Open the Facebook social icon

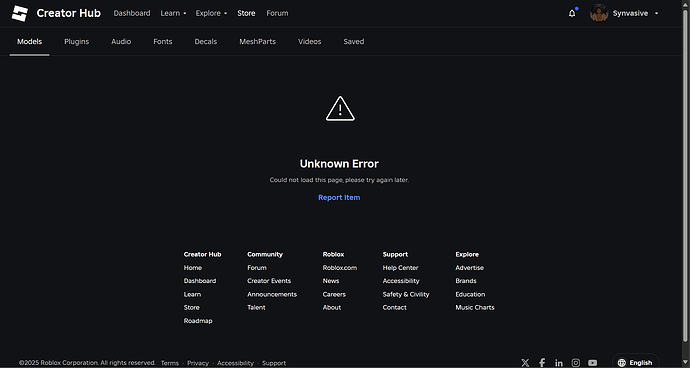(x=542, y=363)
